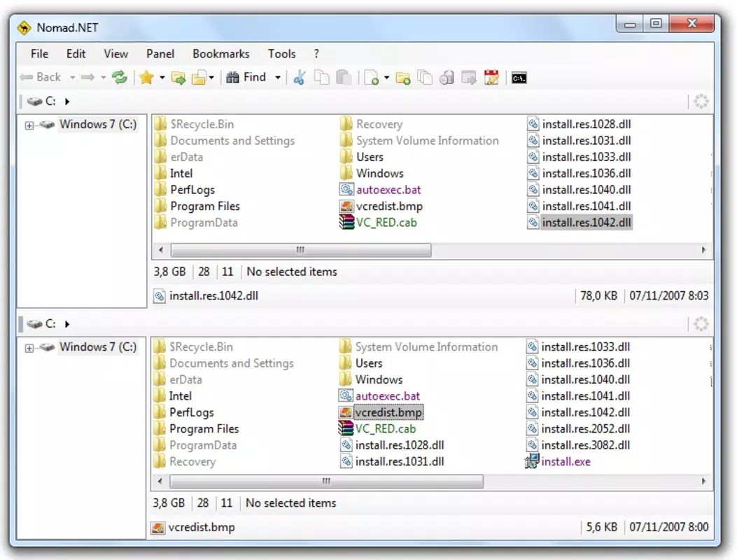The width and height of the screenshot is (737, 560).
Task: Open the Panel menu
Action: pyautogui.click(x=160, y=54)
